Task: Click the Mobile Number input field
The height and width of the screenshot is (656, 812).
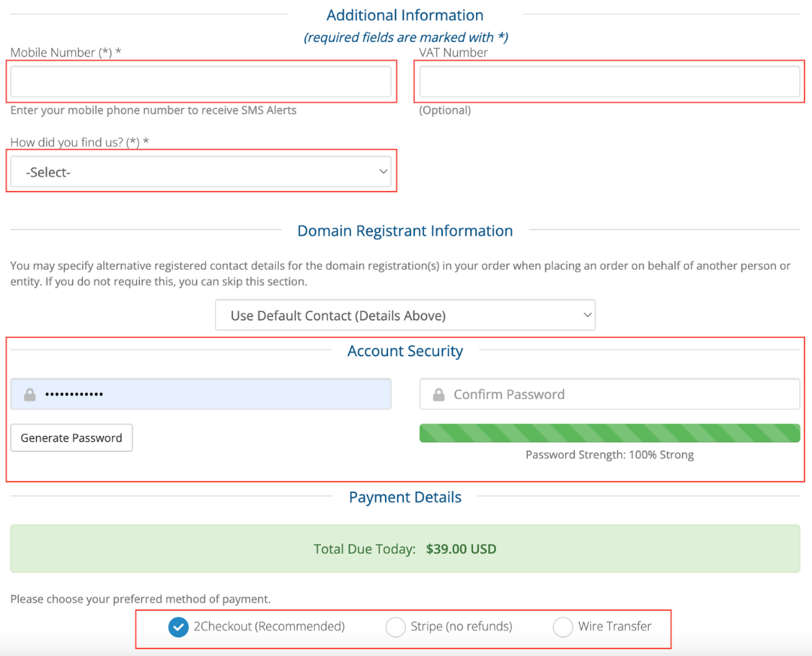Action: click(x=201, y=81)
